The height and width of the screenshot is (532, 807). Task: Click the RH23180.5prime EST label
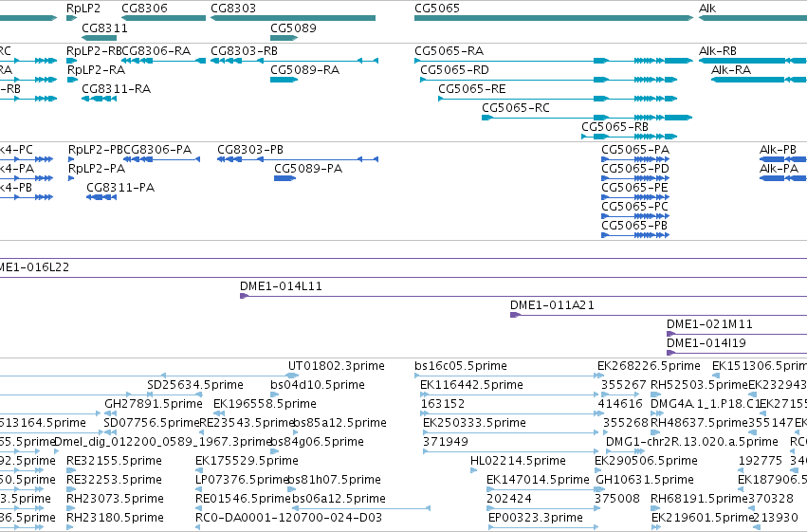tap(116, 518)
